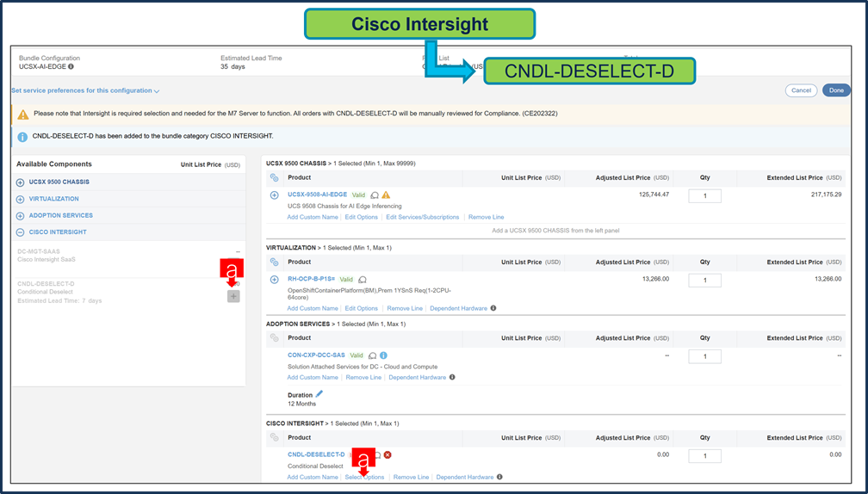Expand the RH-OCP-B-P1S= product line
The image size is (868, 494).
(x=274, y=280)
